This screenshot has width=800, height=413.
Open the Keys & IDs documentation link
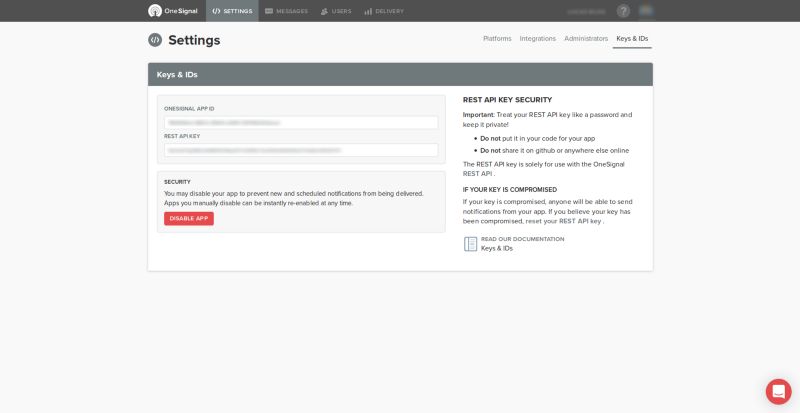tap(497, 248)
